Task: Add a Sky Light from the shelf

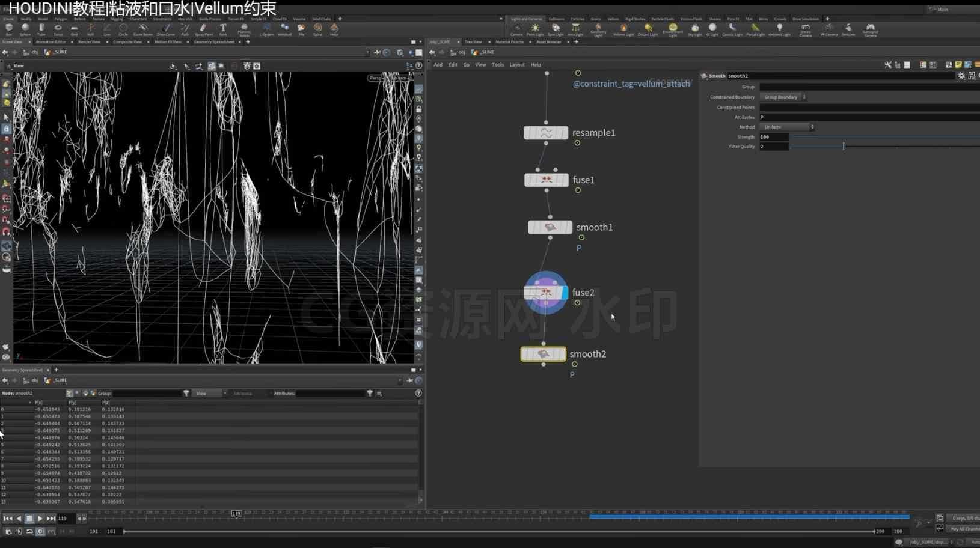Action: 694,29
